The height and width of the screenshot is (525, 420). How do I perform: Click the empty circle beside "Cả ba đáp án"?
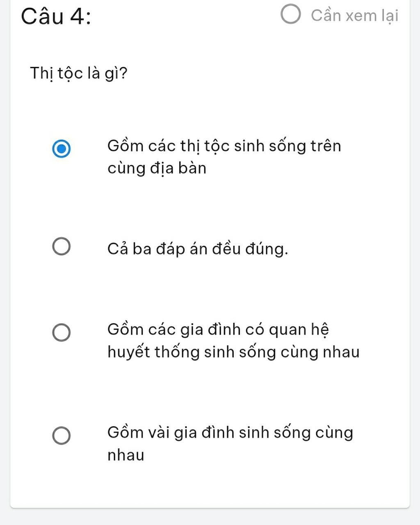[62, 246]
